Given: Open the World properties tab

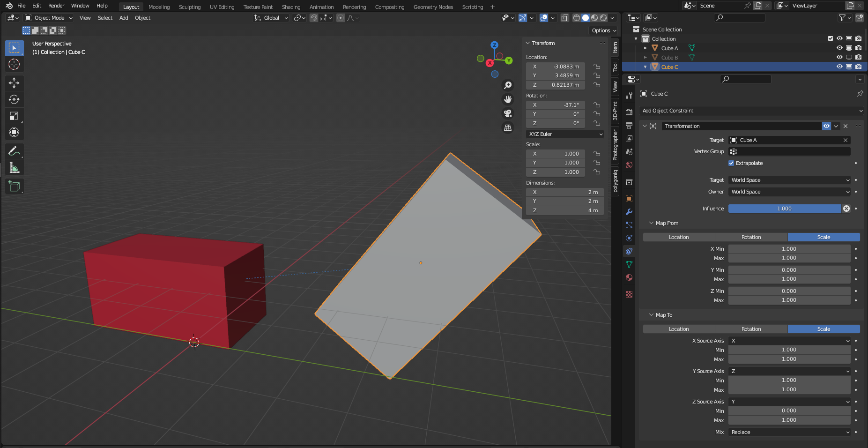Looking at the screenshot, I should pyautogui.click(x=629, y=165).
